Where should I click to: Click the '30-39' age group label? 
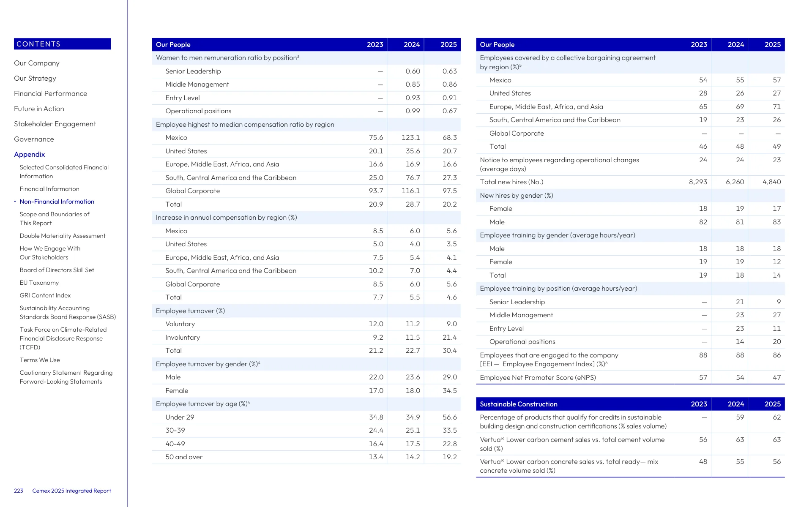(x=175, y=431)
